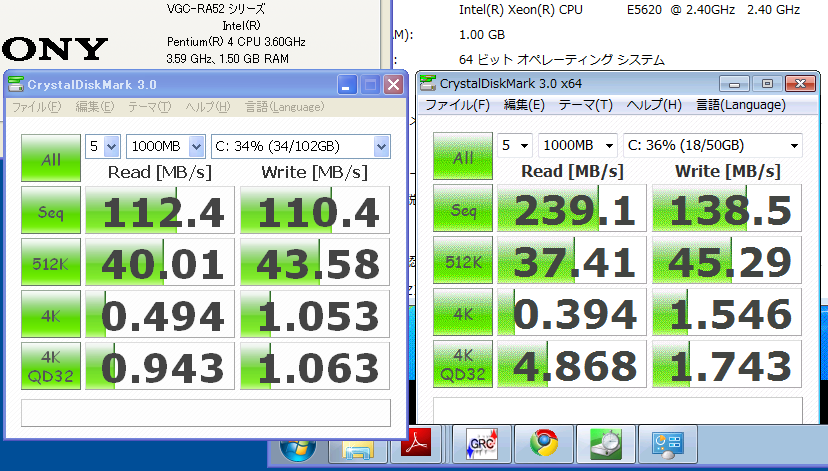Click 4K QD32 write result 1.063
Viewport: 828px width, 471px height.
(315, 366)
